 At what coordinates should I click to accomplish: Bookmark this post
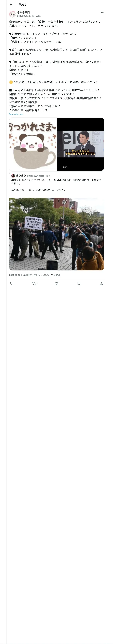(79, 283)
